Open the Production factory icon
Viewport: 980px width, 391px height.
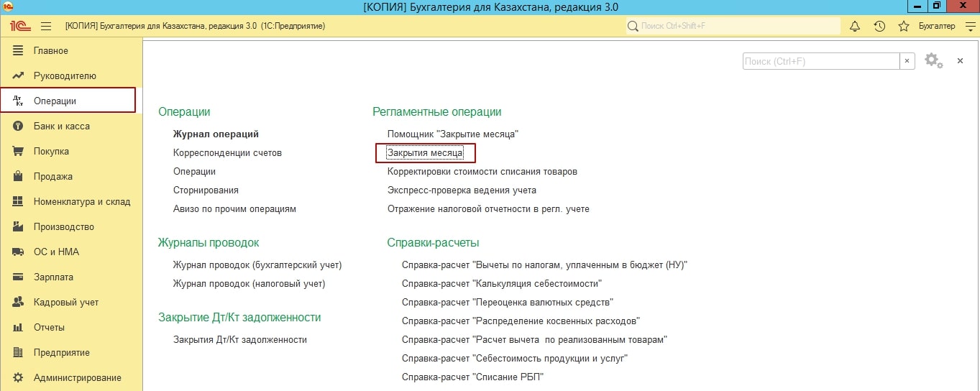pos(18,226)
